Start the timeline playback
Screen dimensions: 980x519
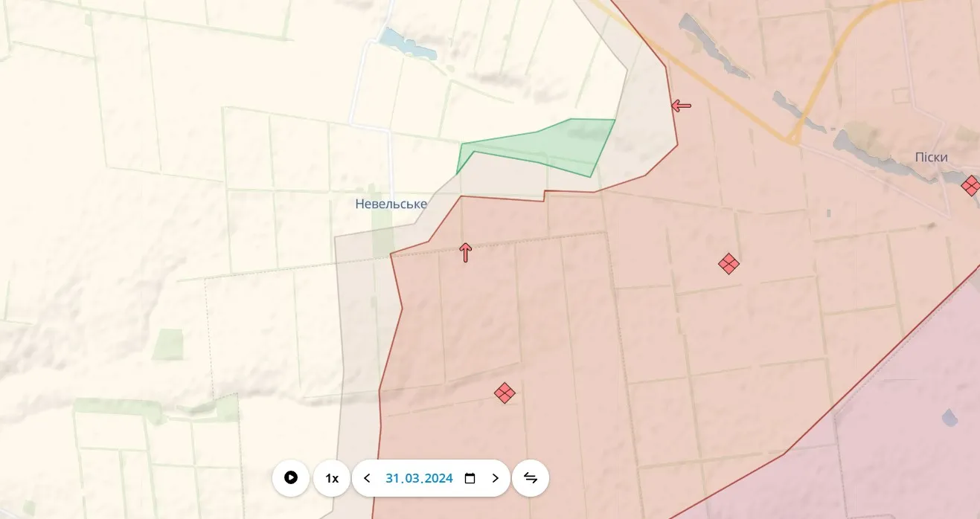(291, 478)
